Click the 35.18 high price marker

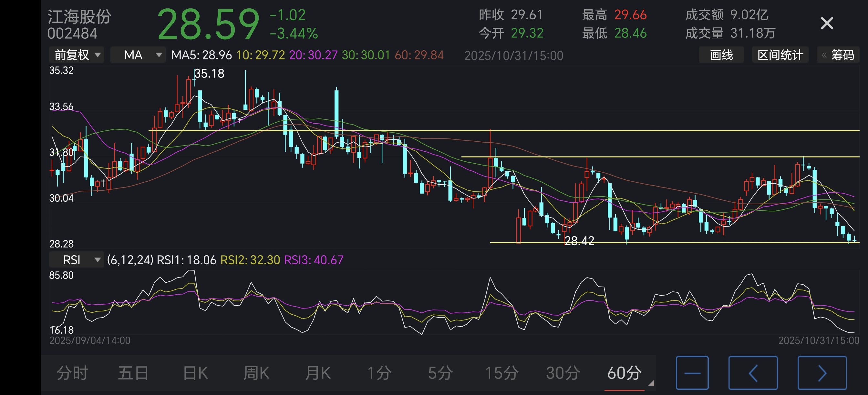209,73
